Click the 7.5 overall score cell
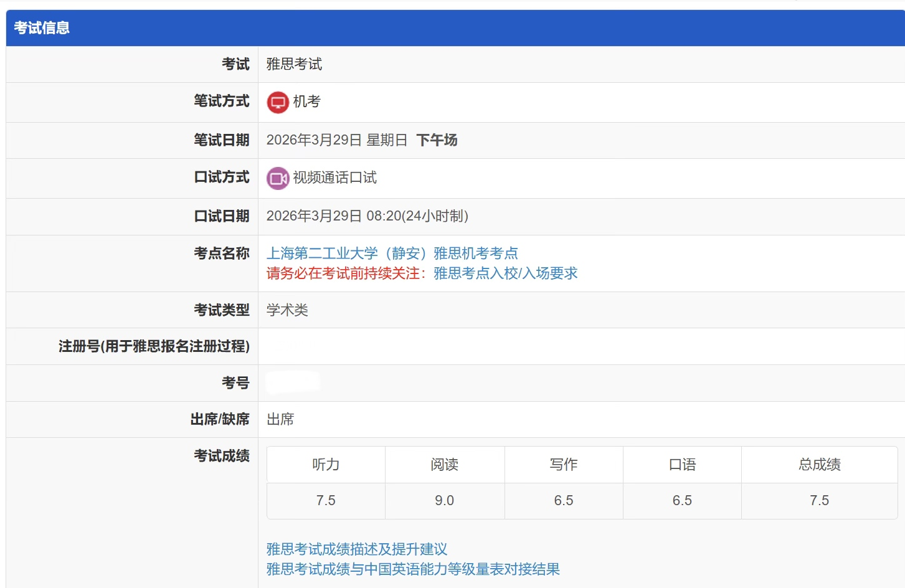905x588 pixels. click(x=819, y=501)
